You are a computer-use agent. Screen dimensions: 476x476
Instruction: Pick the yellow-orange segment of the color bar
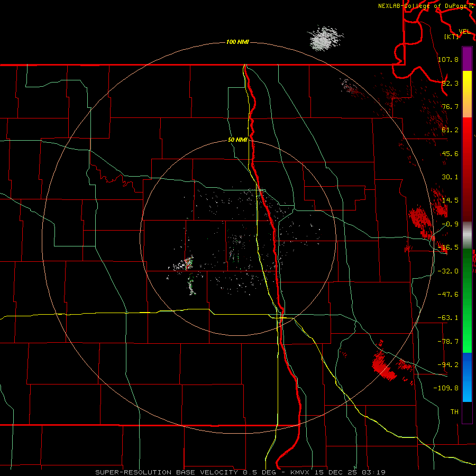(467, 94)
